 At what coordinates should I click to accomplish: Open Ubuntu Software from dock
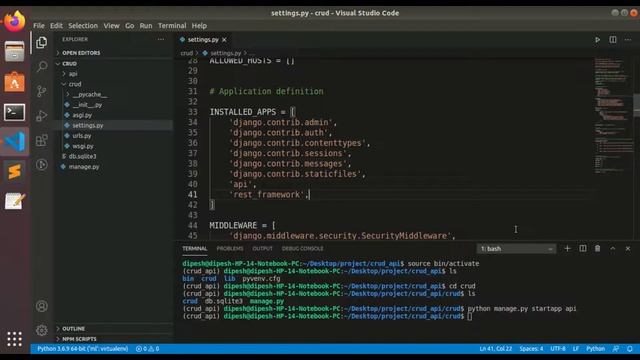coord(15,82)
